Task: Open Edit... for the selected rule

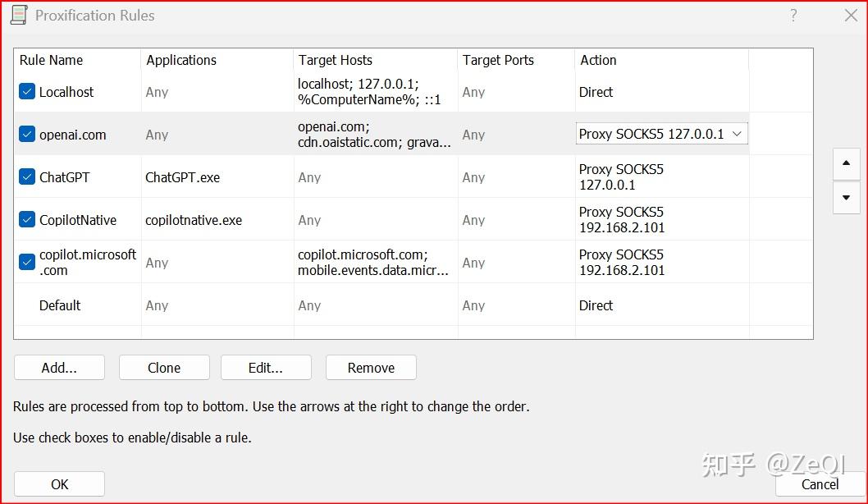Action: pyautogui.click(x=266, y=368)
